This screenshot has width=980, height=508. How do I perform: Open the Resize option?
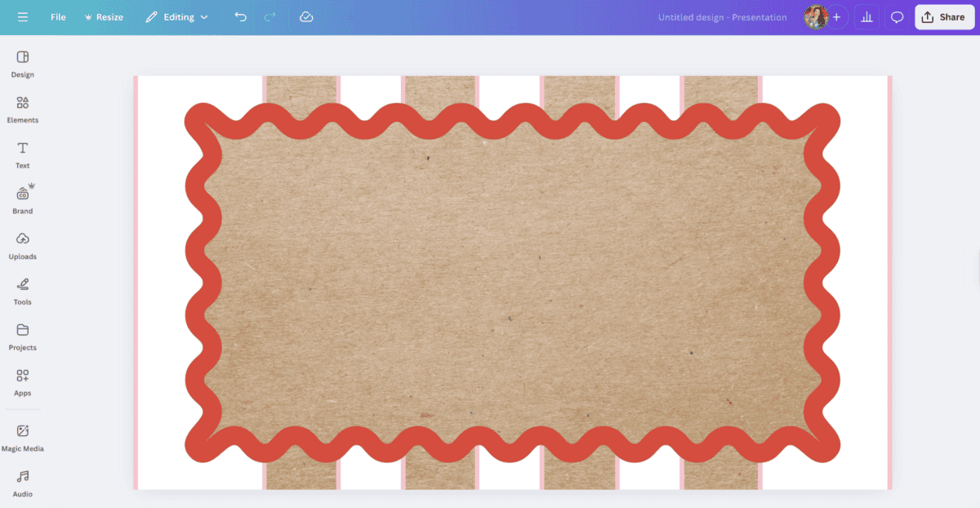click(x=104, y=17)
